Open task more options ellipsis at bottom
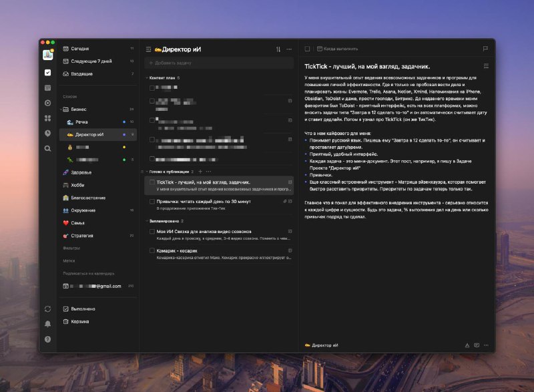534x392 pixels. tap(486, 345)
